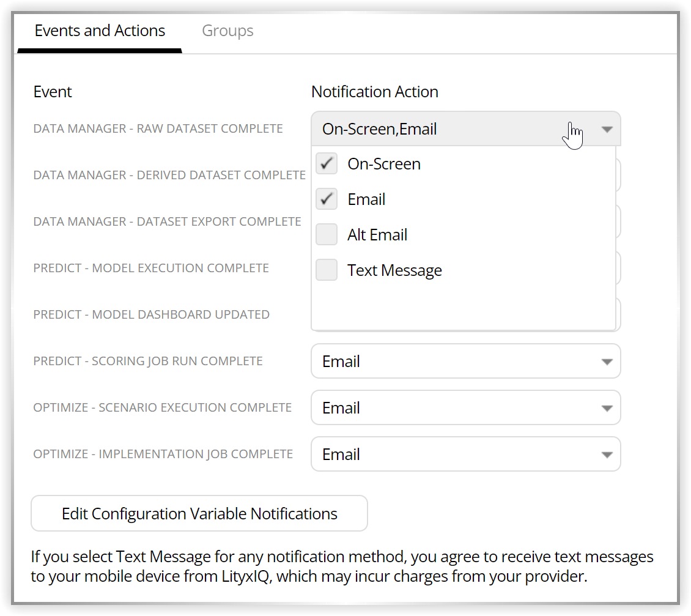The image size is (691, 616).
Task: Enable the Text Message checkbox
Action: click(x=327, y=270)
